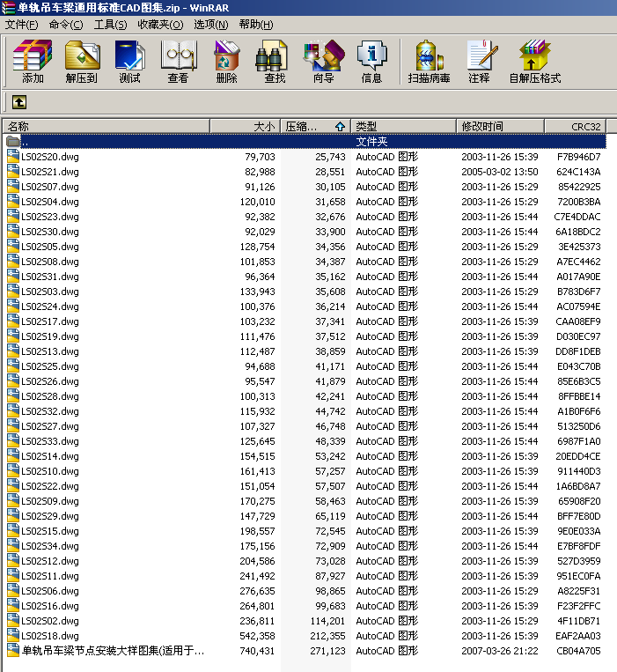Open the Wizard (向导) tool
617x672 pixels.
point(323,62)
